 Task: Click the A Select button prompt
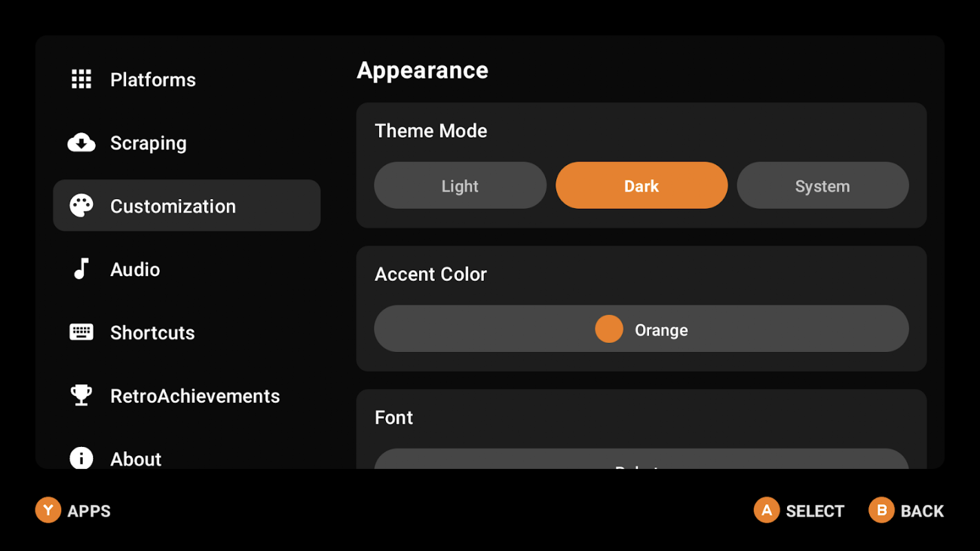tap(799, 510)
